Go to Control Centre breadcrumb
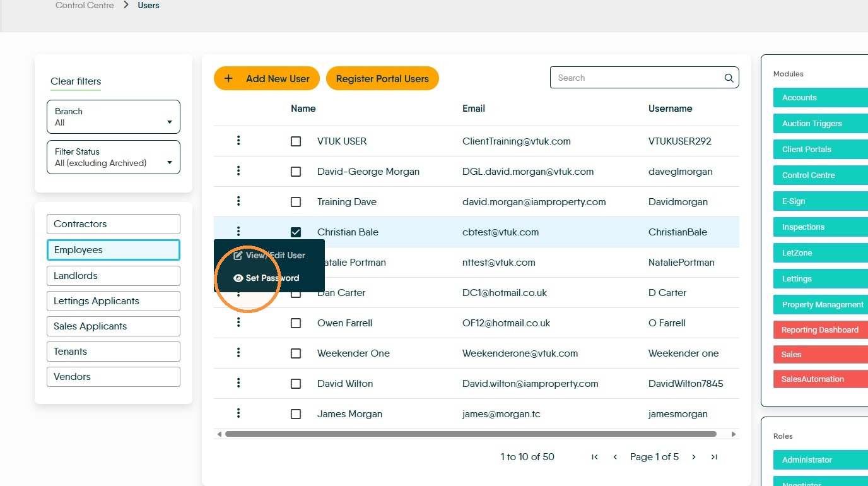Image resolution: width=868 pixels, height=486 pixels. [x=85, y=5]
